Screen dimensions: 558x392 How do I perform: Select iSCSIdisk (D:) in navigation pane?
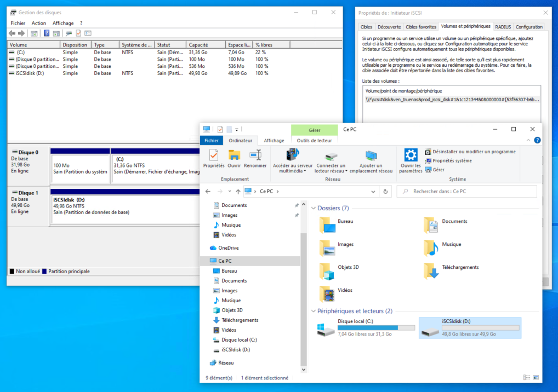(236, 350)
